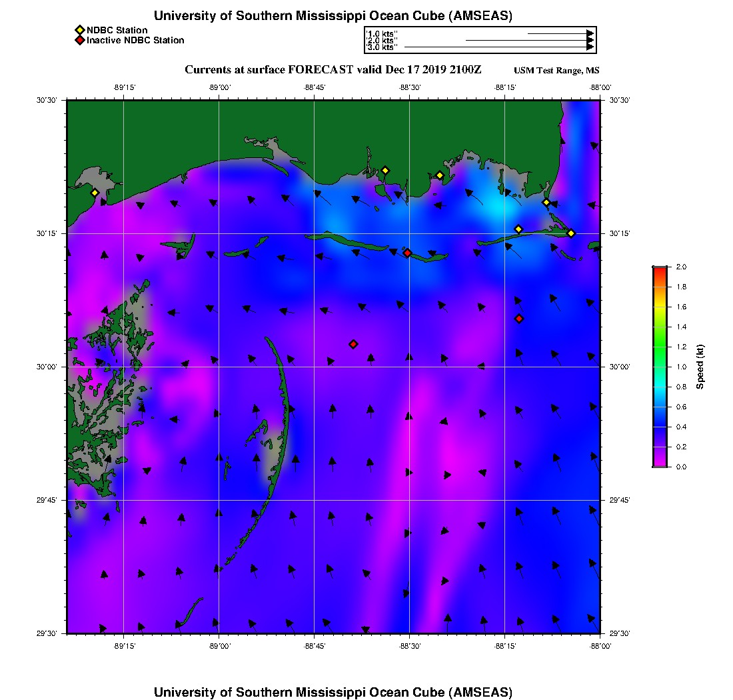The image size is (733, 700).
Task: Click the easternmost red inactive station diamond
Action: click(519, 319)
